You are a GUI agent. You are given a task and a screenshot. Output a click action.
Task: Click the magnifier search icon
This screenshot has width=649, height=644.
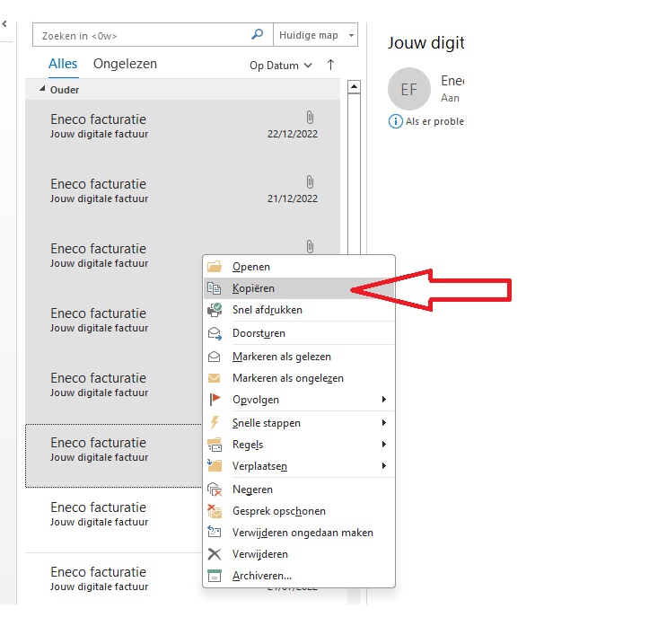click(258, 35)
